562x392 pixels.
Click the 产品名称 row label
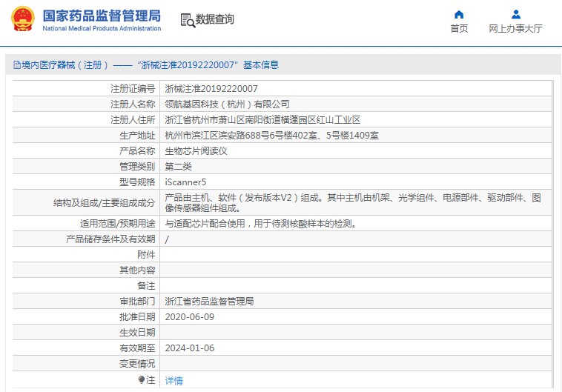[137, 151]
